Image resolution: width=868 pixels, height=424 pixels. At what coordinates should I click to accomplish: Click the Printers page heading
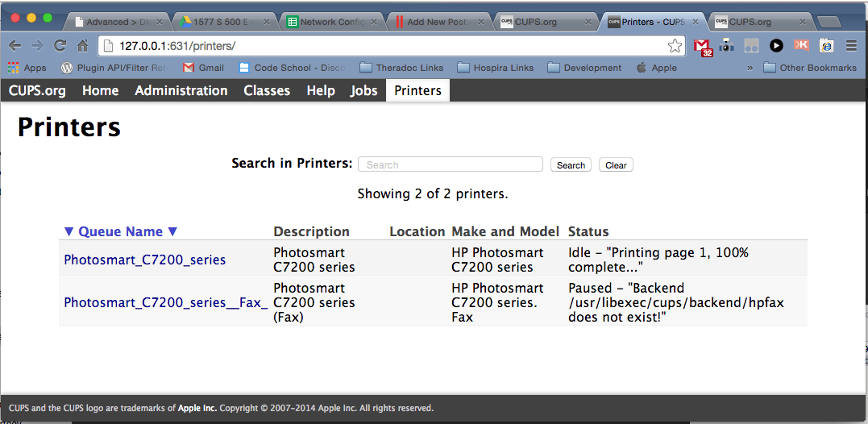tap(69, 127)
